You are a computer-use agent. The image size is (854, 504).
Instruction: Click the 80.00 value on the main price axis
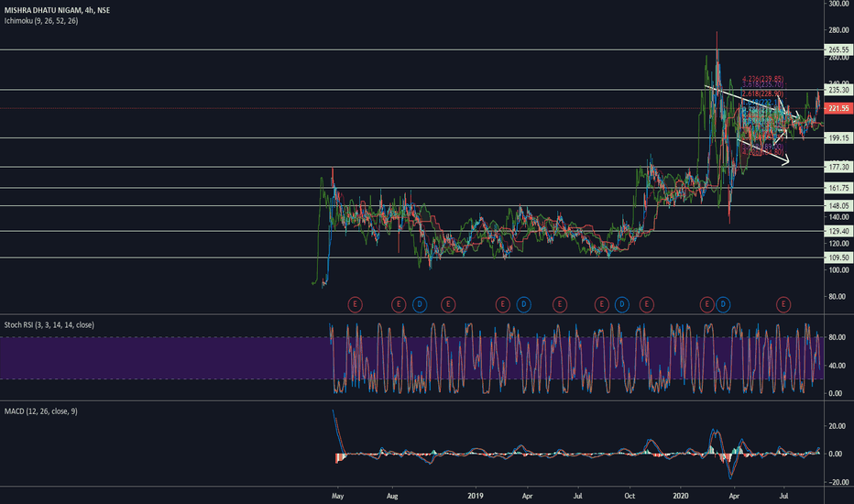click(838, 297)
